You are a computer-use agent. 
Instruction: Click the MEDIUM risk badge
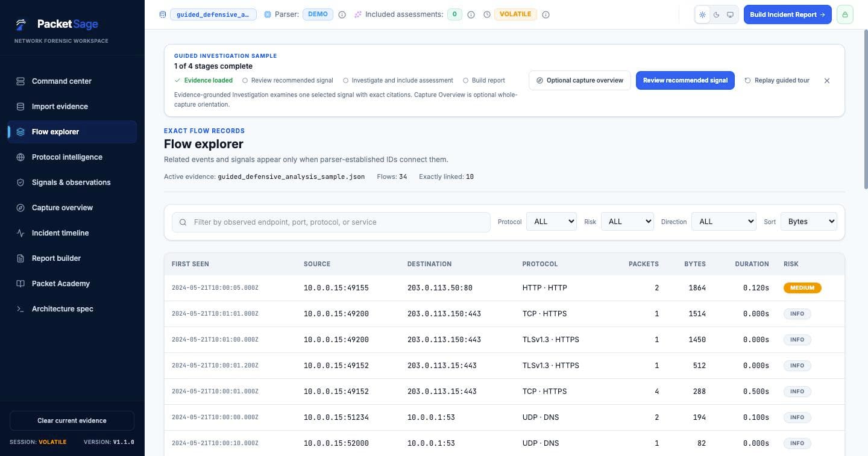(x=802, y=288)
